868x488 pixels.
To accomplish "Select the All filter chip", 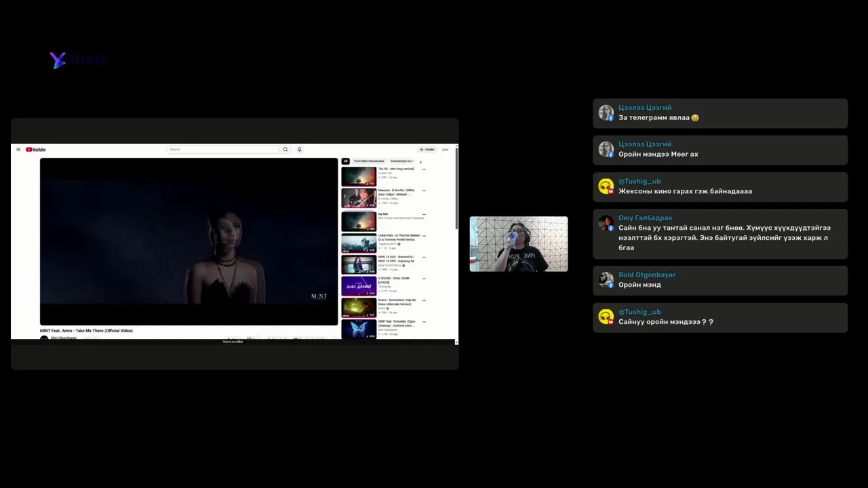I will tap(345, 161).
